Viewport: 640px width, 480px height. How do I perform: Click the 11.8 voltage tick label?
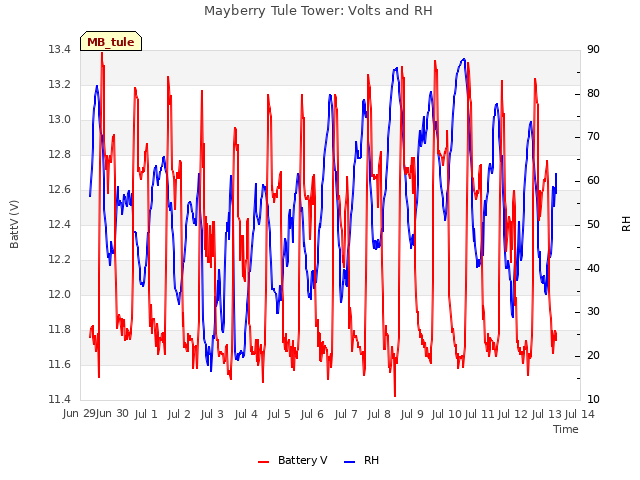coord(59,329)
